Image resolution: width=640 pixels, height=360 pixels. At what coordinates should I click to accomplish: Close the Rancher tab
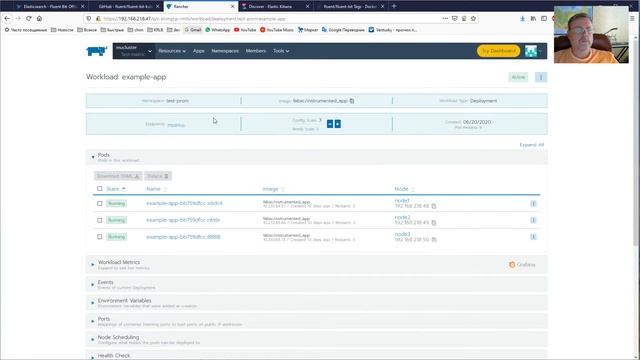(x=233, y=7)
